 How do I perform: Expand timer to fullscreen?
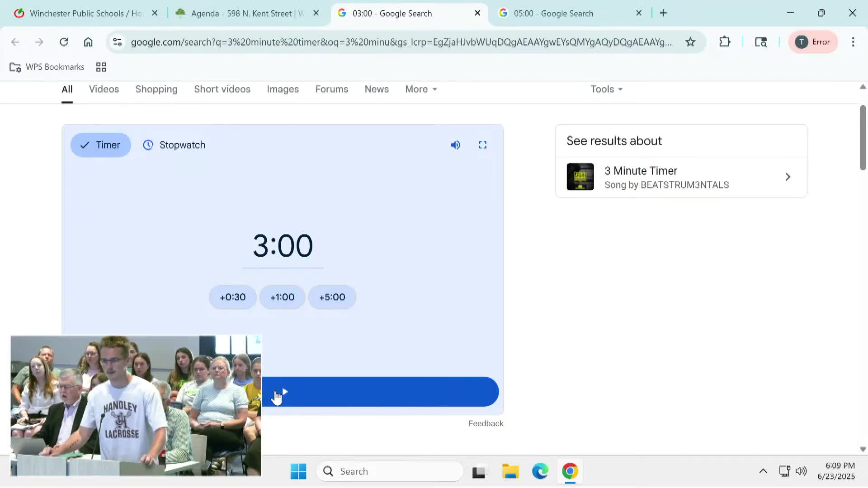click(x=482, y=145)
